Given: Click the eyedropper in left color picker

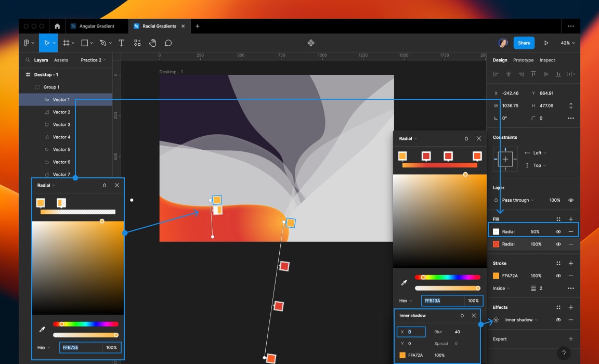Looking at the screenshot, I should tap(42, 329).
